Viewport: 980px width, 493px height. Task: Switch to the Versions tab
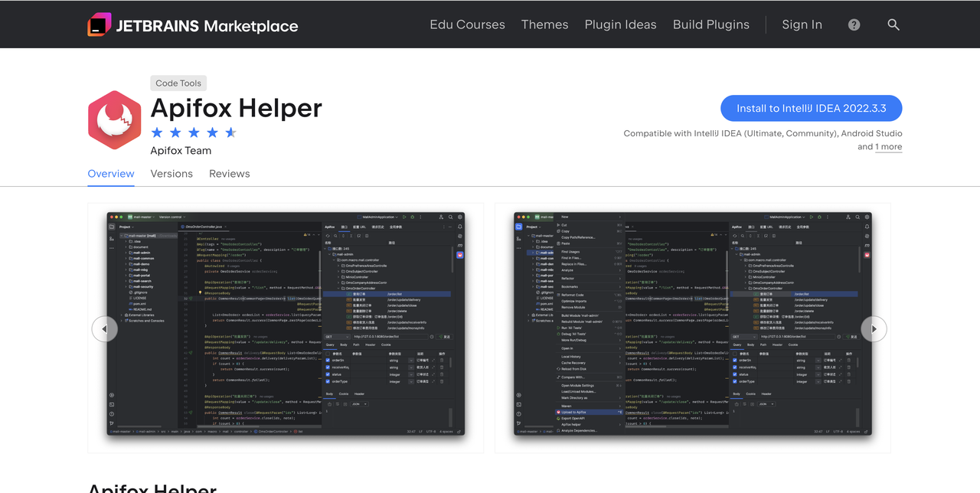click(171, 174)
